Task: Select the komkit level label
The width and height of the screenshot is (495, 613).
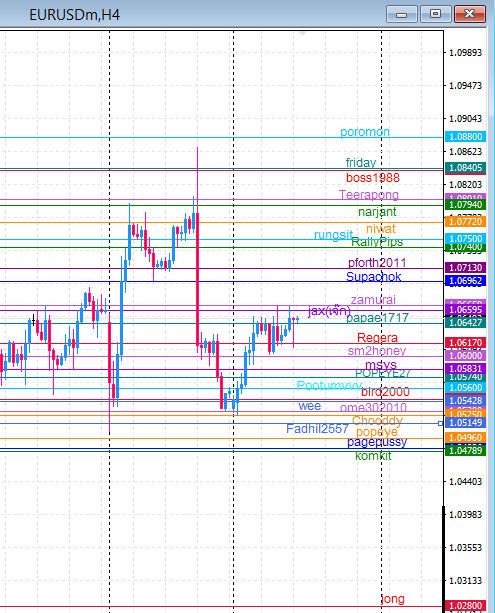Action: coord(373,456)
